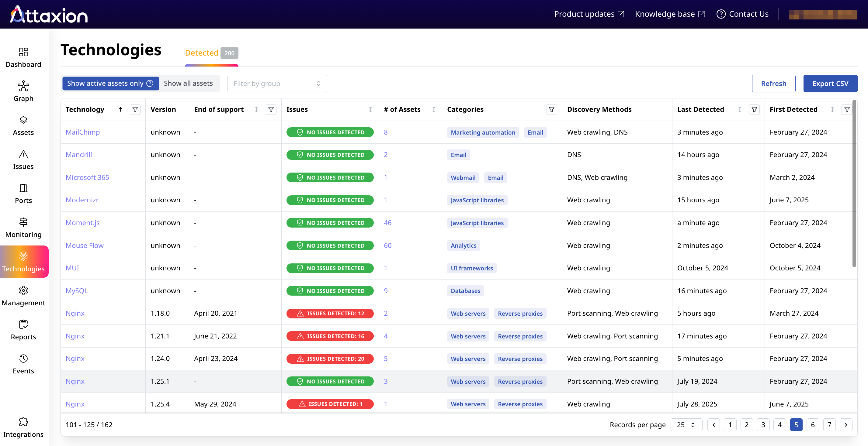Expand the Filter by group dropdown
Image resolution: width=868 pixels, height=446 pixels.
pyautogui.click(x=277, y=84)
